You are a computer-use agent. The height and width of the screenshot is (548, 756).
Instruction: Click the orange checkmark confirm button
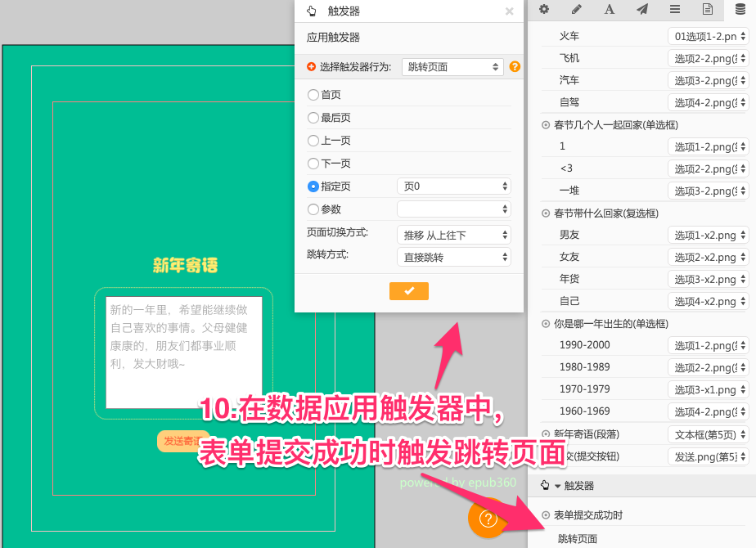(x=409, y=291)
